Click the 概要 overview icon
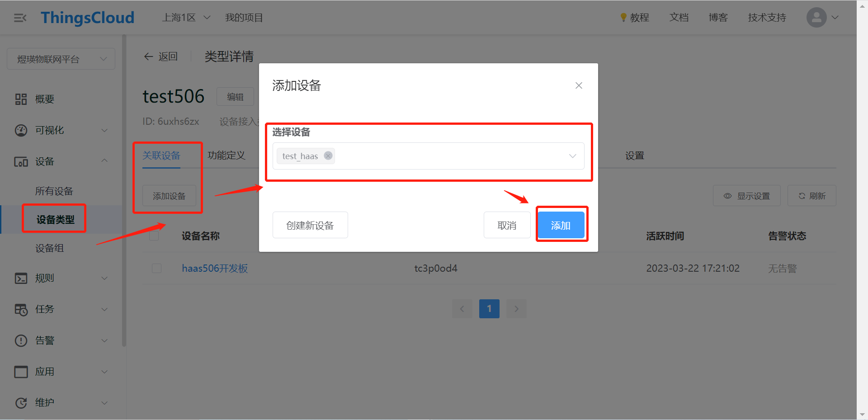 click(x=21, y=99)
